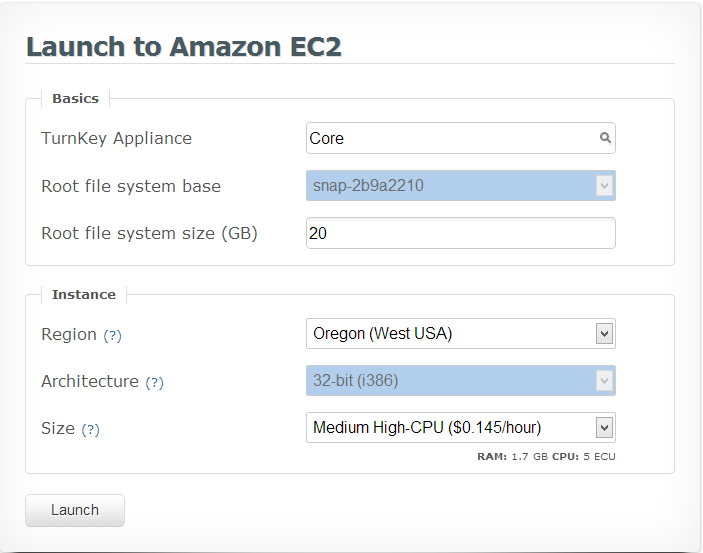Screen dimensions: 703x553
Task: Click the Root file system size (GB) label
Action: pyautogui.click(x=149, y=233)
